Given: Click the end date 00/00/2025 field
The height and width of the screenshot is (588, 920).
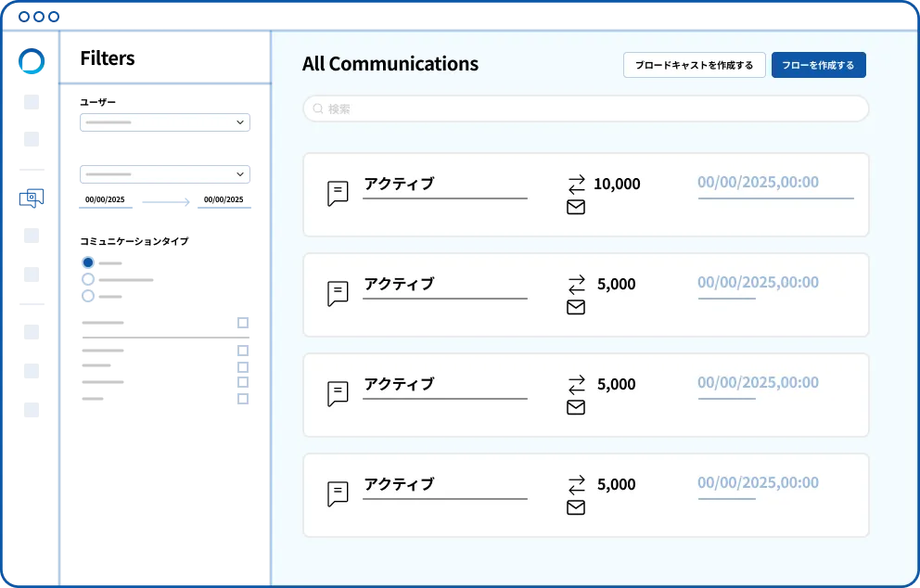Looking at the screenshot, I should (224, 200).
